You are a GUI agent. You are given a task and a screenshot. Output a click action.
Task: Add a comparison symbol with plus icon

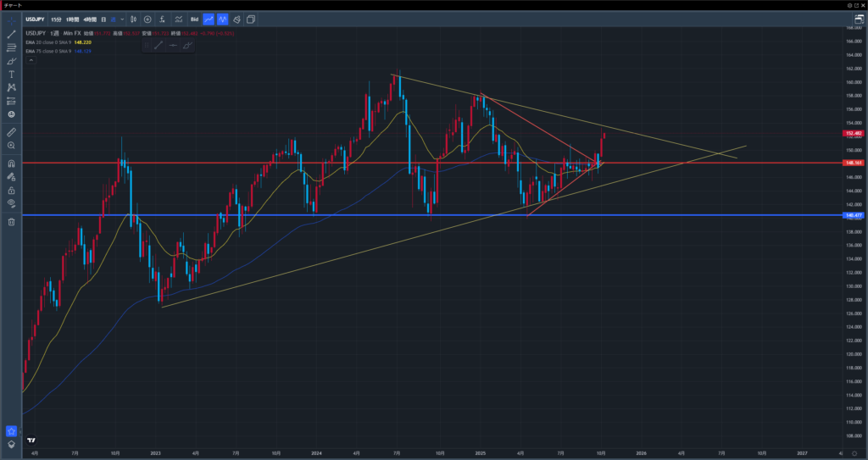[x=147, y=19]
